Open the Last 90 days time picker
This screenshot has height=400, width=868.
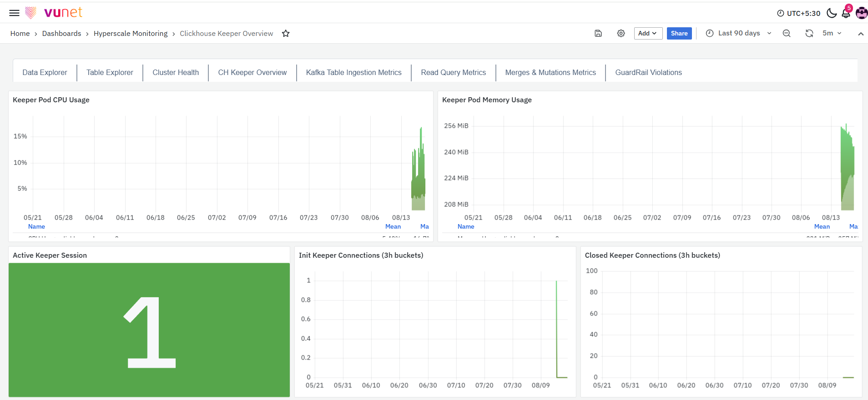coord(739,33)
